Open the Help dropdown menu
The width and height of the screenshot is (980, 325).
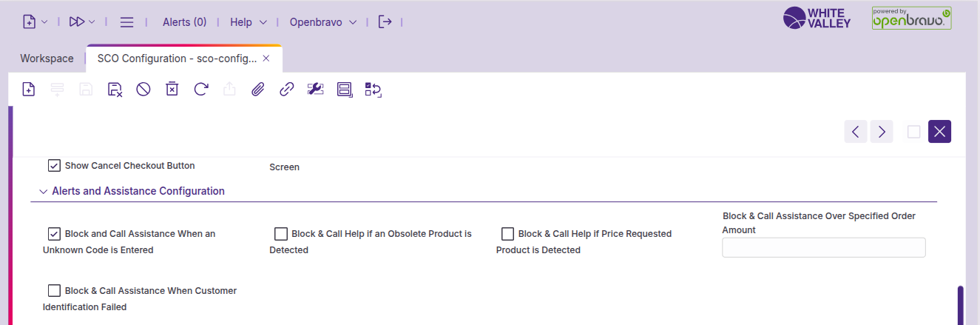tap(249, 22)
